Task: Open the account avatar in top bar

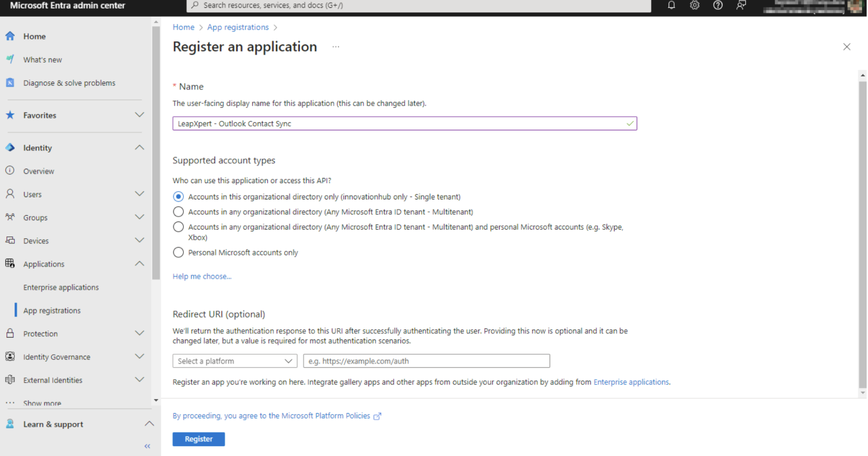Action: click(x=855, y=6)
